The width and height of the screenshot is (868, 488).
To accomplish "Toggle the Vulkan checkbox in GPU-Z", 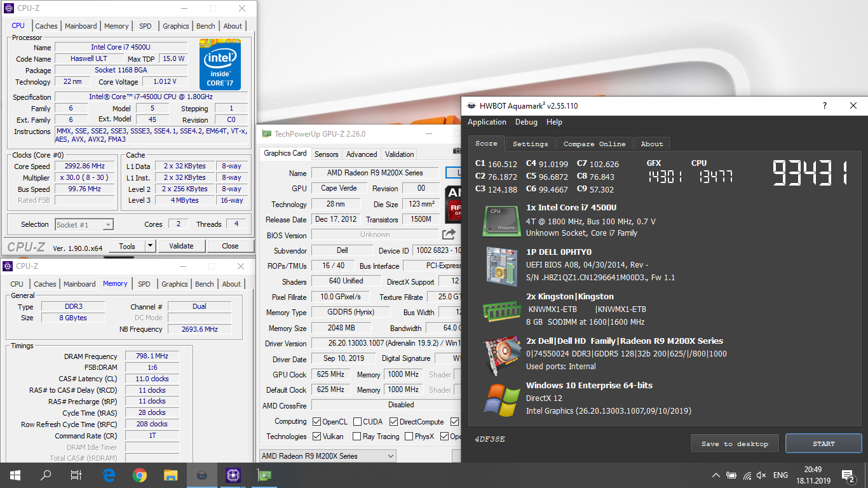I will (316, 437).
